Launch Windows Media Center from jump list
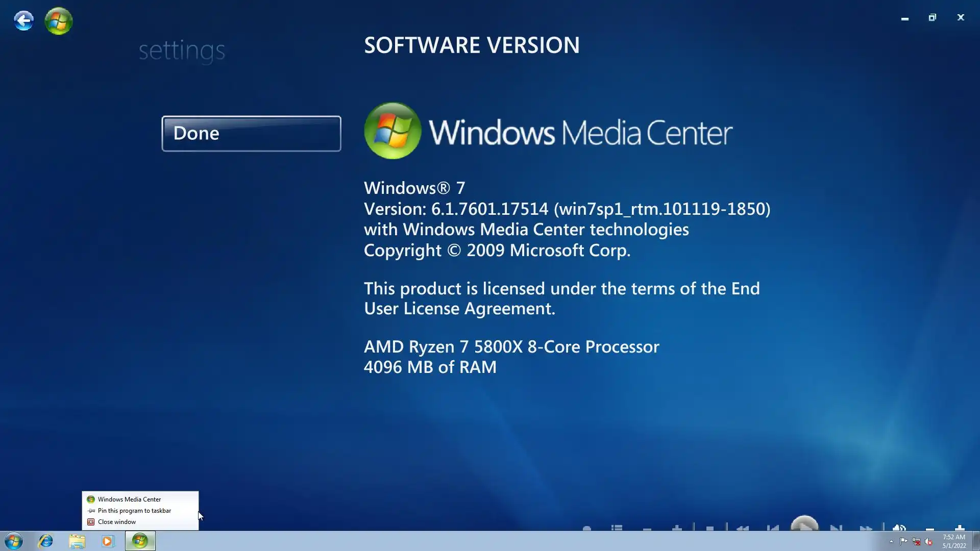The width and height of the screenshot is (980, 551). (x=129, y=499)
